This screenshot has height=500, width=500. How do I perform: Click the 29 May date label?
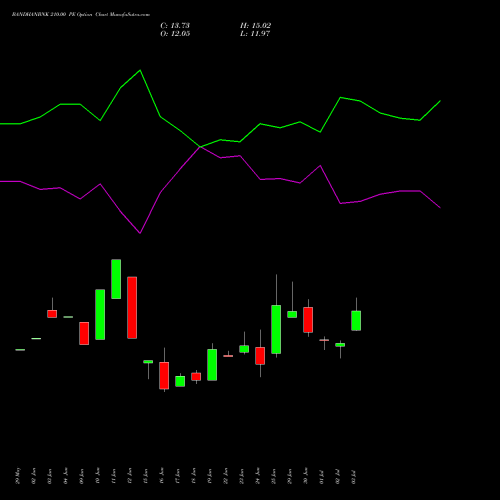tap(18, 476)
